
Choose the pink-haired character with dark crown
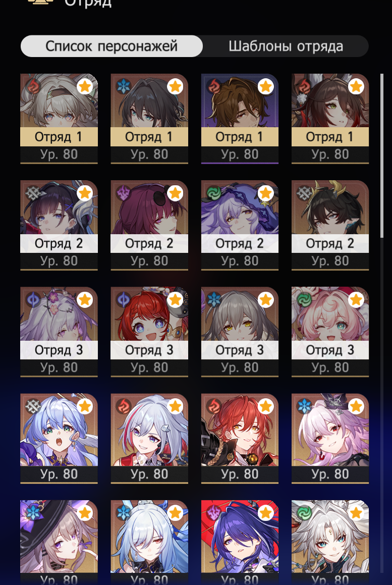330,439
